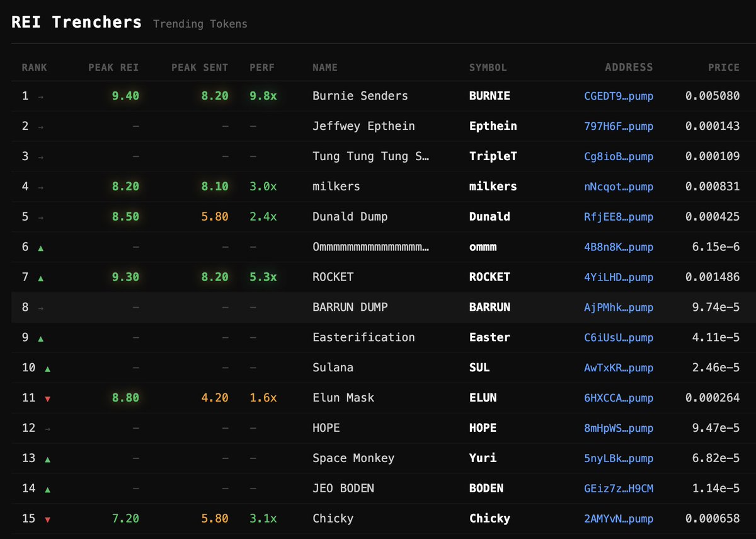Viewport: 756px width, 539px height.
Task: Select the JEO BODEN token name
Action: (x=343, y=489)
